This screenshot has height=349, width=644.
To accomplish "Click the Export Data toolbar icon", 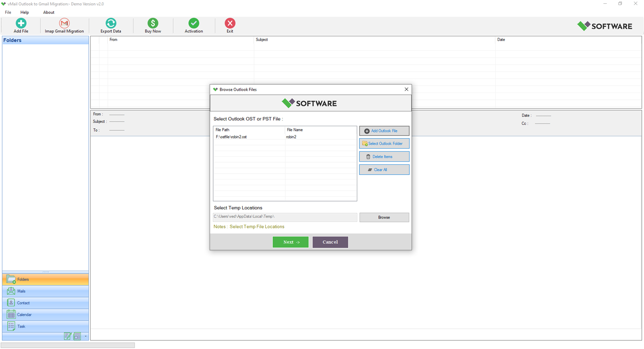I will (x=110, y=22).
